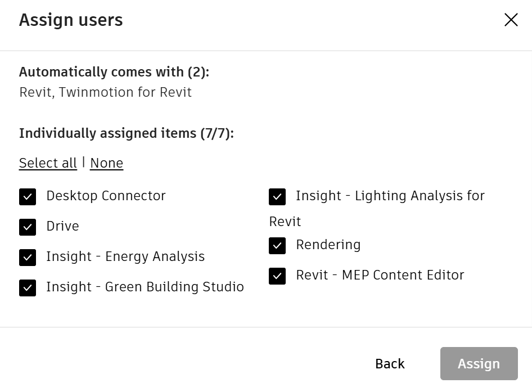Uncheck the Drive checkbox
532x392 pixels.
click(28, 227)
